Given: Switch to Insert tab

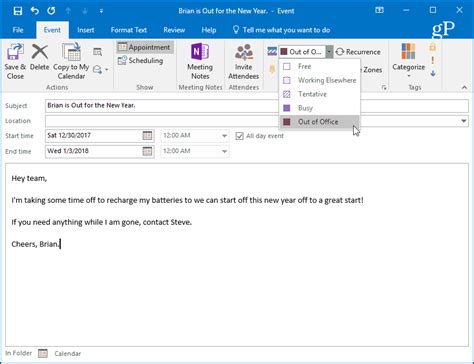Looking at the screenshot, I should click(x=86, y=30).
